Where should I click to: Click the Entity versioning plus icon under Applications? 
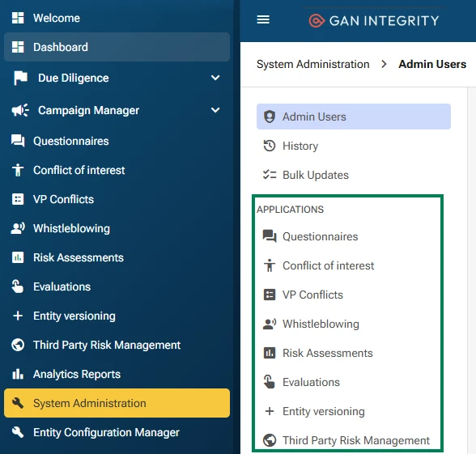(270, 411)
